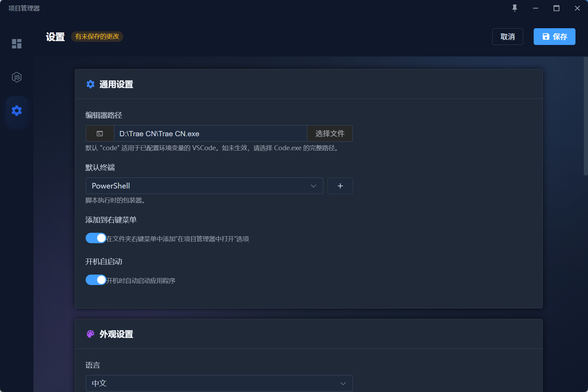Maximize the 项目管理器 window

pos(556,8)
